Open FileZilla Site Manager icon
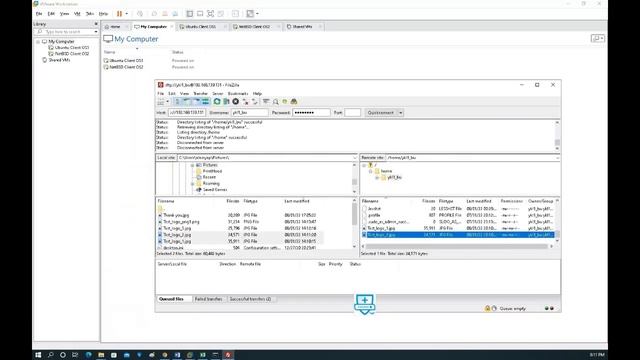Image resolution: width=640 pixels, height=360 pixels. point(161,102)
